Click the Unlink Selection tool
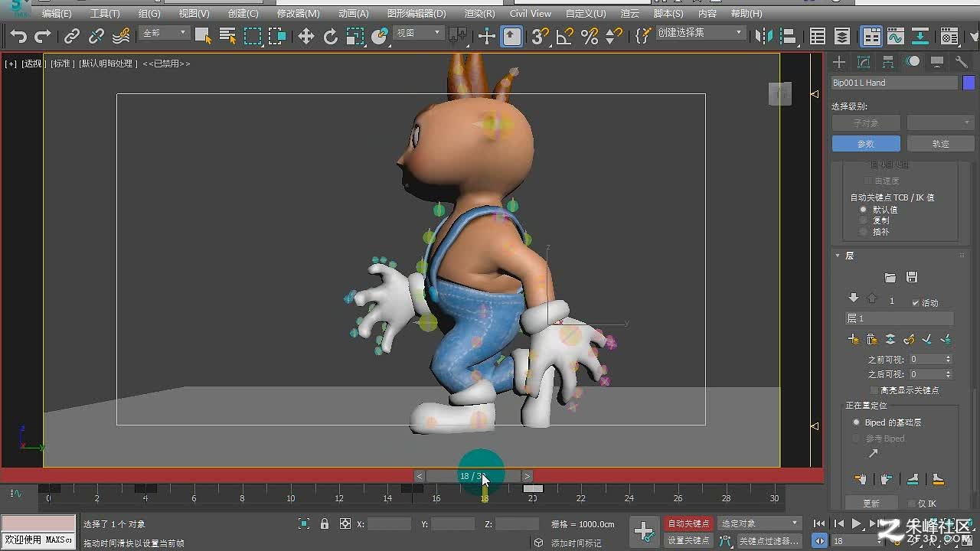 (96, 36)
